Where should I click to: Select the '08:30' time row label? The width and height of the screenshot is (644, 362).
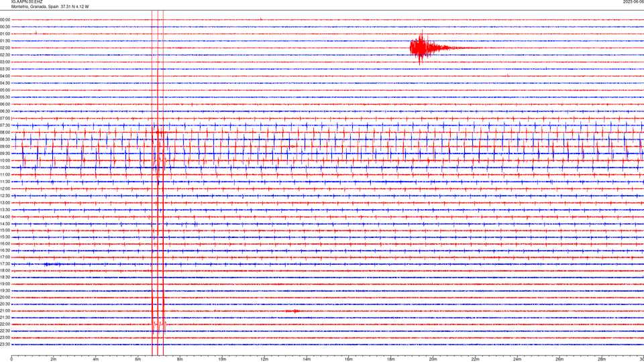tap(5, 139)
